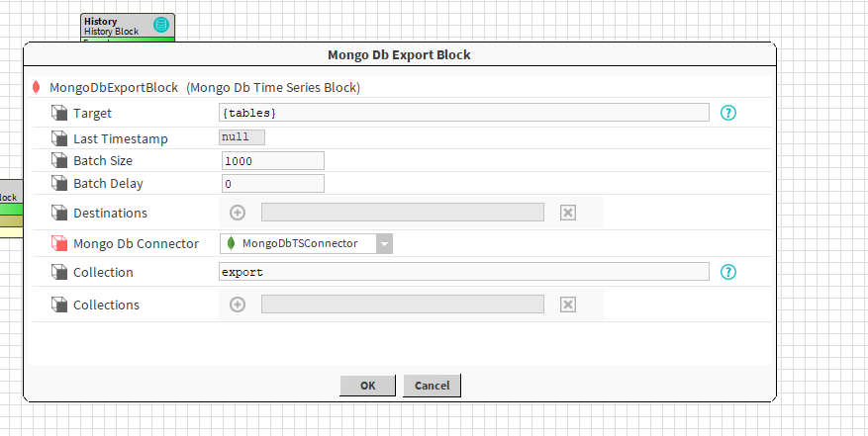The height and width of the screenshot is (436, 868).
Task: Add a new Collections entry
Action: click(237, 305)
